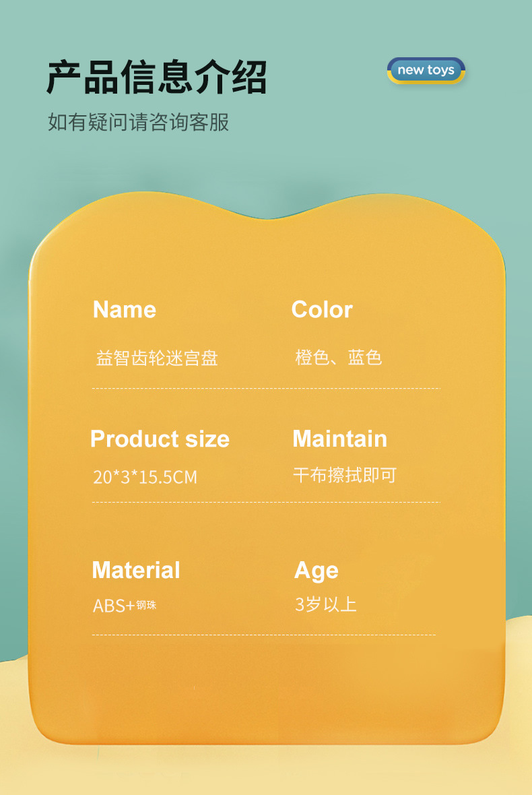Click the Product size heading
532x795 pixels.
(x=160, y=439)
